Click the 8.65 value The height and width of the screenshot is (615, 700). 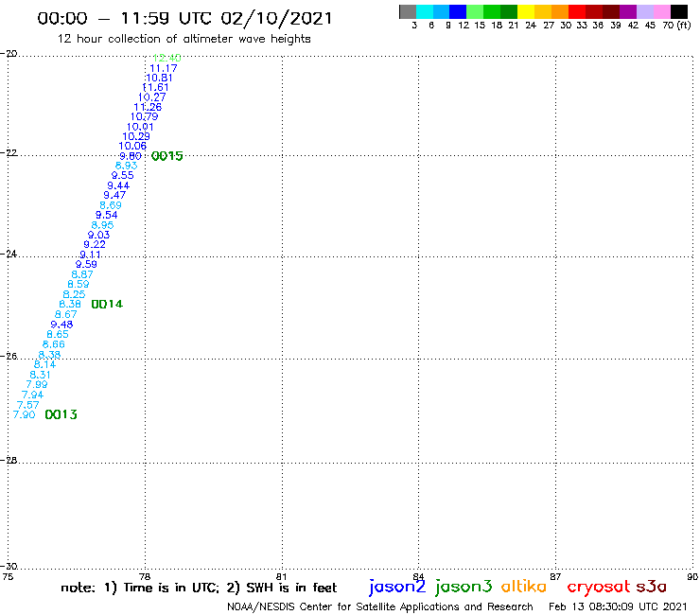tap(58, 335)
